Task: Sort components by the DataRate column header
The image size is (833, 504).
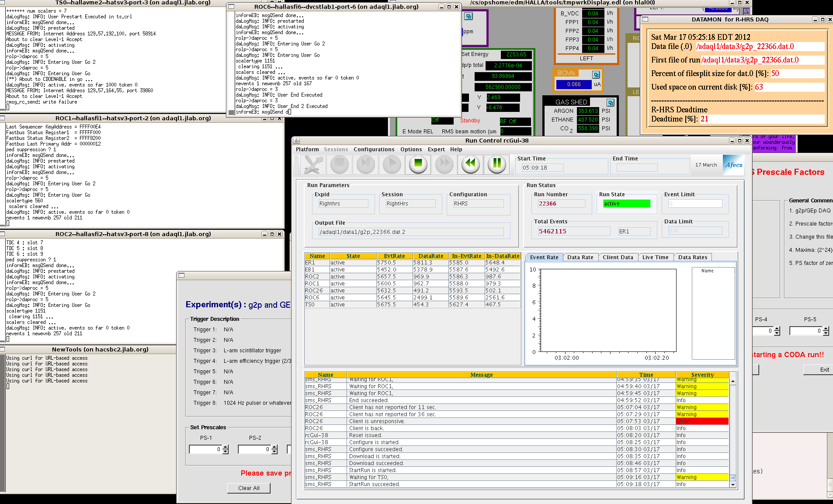Action: (430, 256)
